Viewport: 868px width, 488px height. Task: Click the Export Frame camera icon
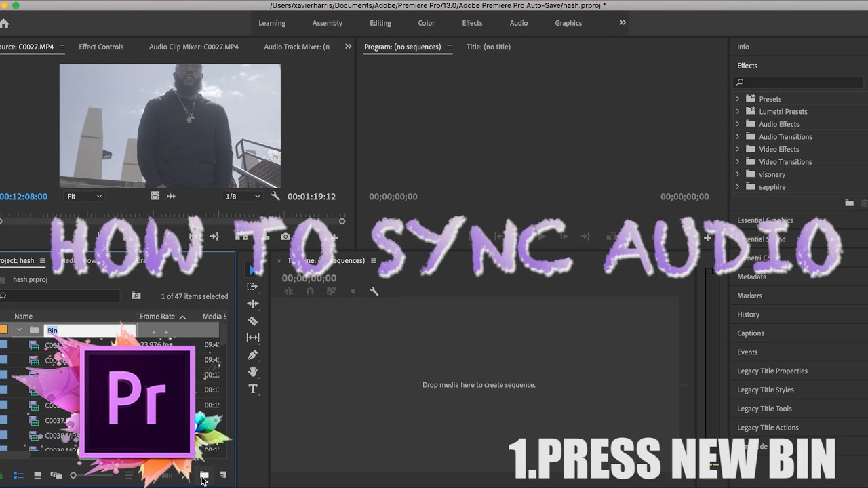point(285,237)
